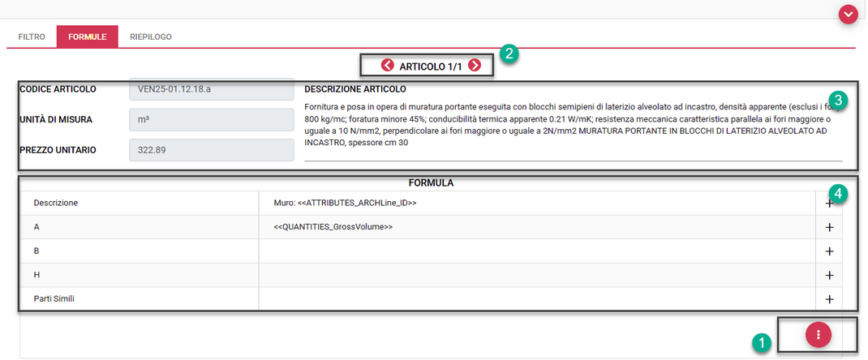Click the empty H formula cell

pos(535,276)
